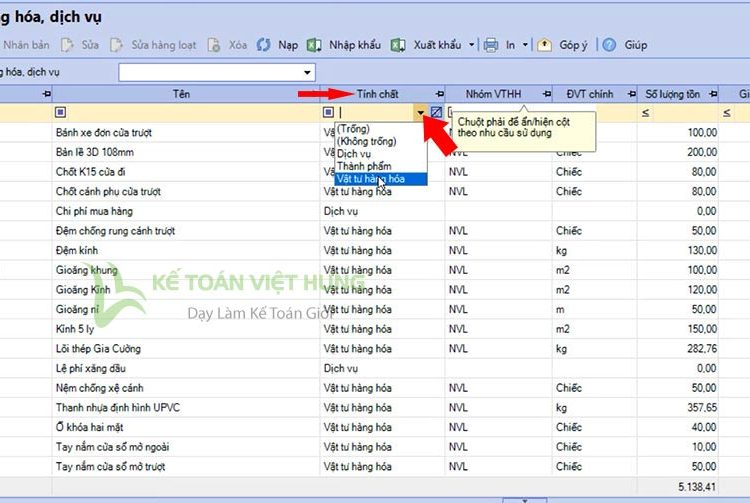Click the 5.138,41 total value
Viewport: 750px width, 503px height.
pyautogui.click(x=697, y=487)
